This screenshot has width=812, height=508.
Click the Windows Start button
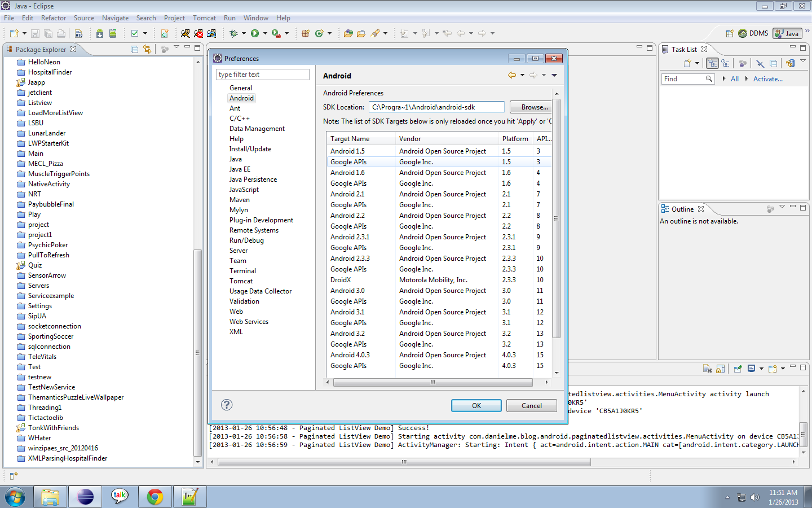pos(15,497)
